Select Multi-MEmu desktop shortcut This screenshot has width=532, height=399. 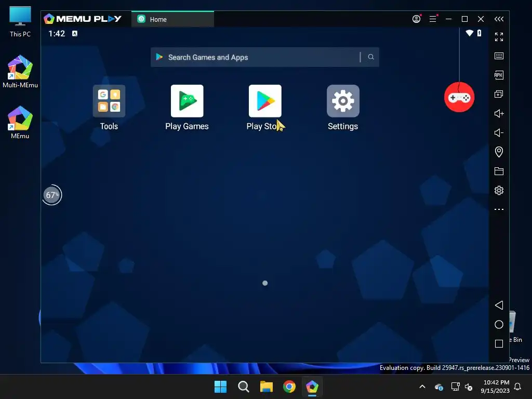[x=20, y=72]
